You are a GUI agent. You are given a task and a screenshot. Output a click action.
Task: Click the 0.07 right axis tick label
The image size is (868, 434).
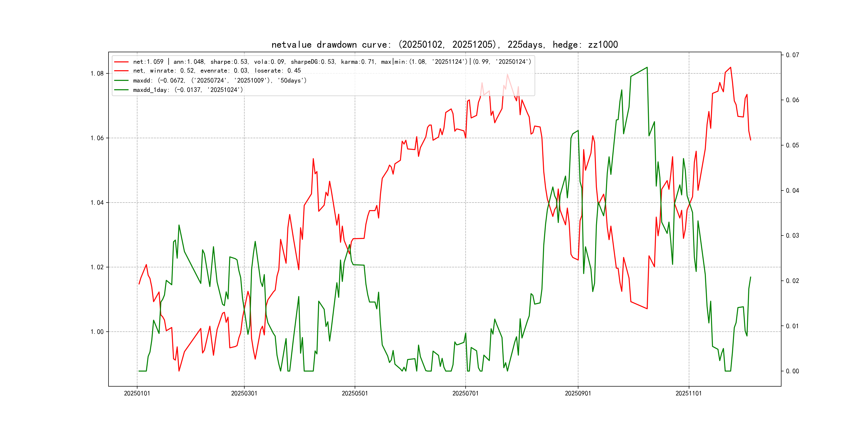[792, 55]
